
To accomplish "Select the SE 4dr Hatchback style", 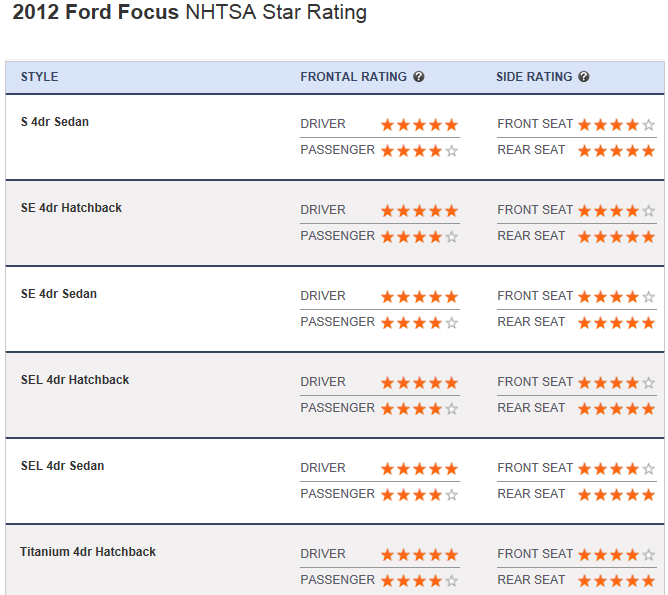I will click(x=71, y=208).
